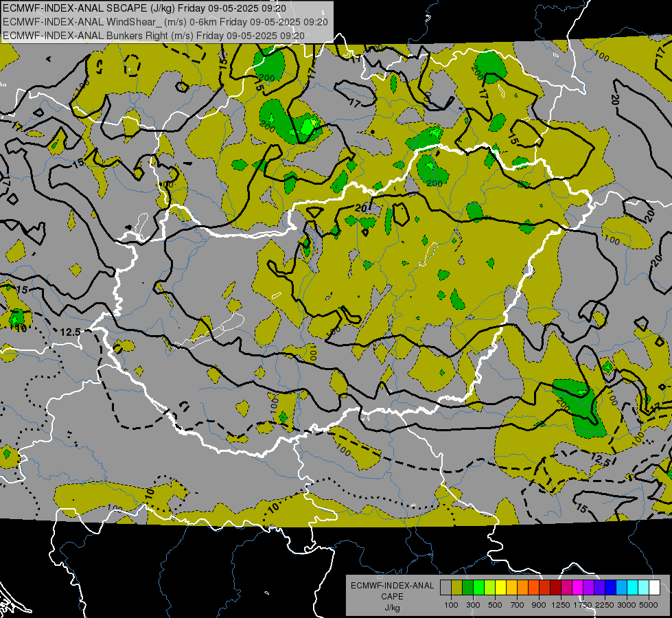Select the bright magenta legend swatch
Screen dimensions: 672x618
click(578, 588)
